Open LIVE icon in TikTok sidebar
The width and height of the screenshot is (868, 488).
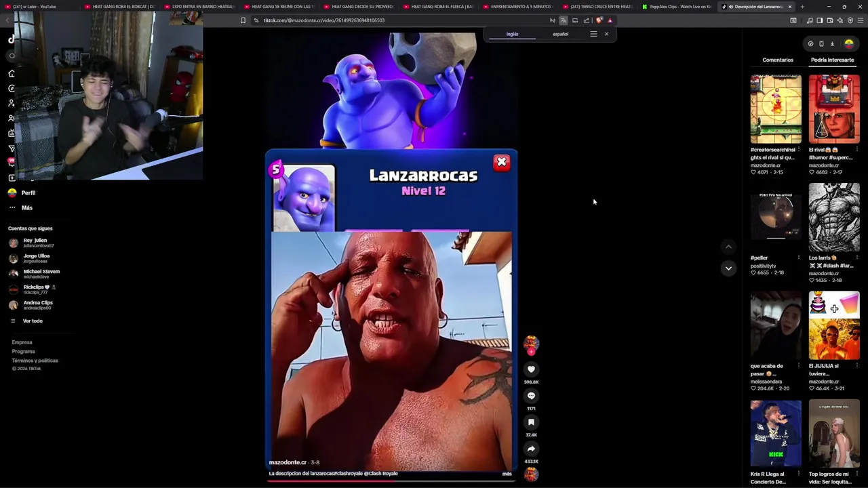click(x=12, y=133)
